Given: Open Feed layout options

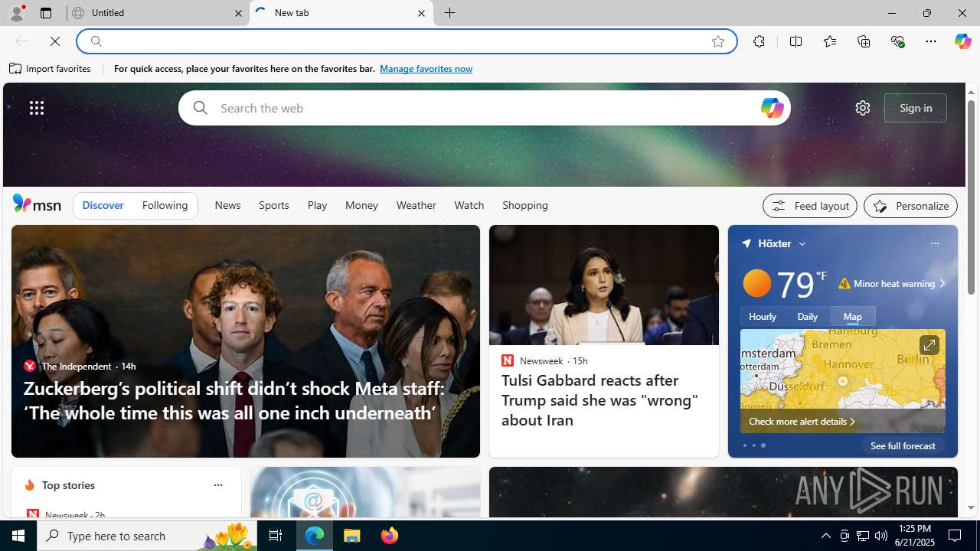Looking at the screenshot, I should (x=809, y=206).
